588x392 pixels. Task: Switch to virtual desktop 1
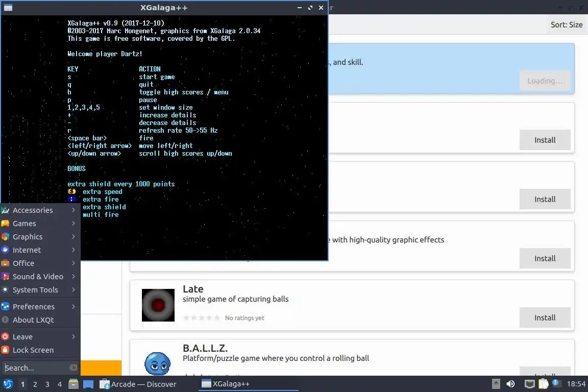(x=23, y=384)
